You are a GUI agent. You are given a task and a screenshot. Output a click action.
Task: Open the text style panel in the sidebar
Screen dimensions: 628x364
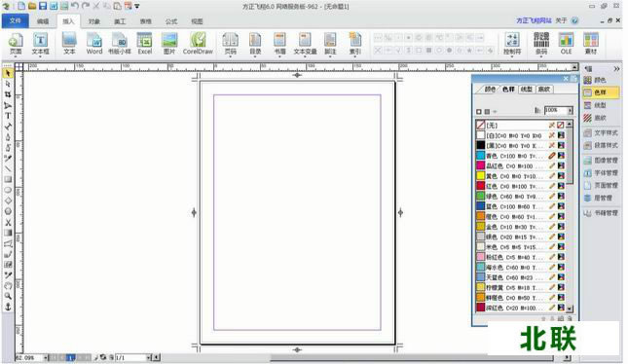[601, 132]
